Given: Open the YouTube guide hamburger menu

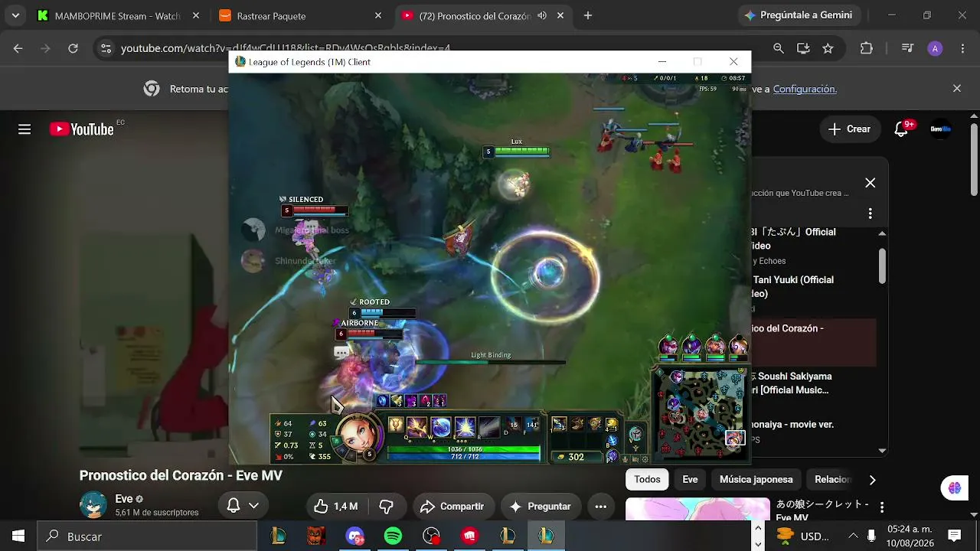Looking at the screenshot, I should pos(24,129).
